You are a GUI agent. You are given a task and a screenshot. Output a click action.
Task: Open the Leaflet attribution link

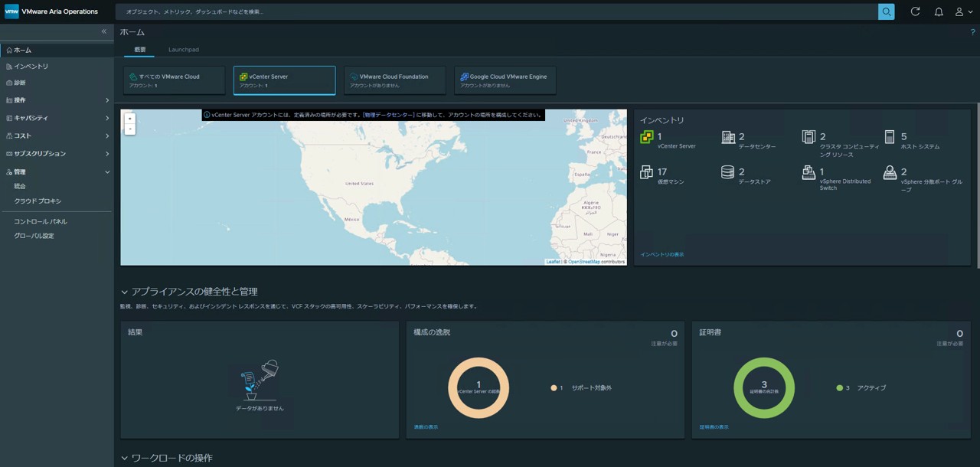coord(553,262)
